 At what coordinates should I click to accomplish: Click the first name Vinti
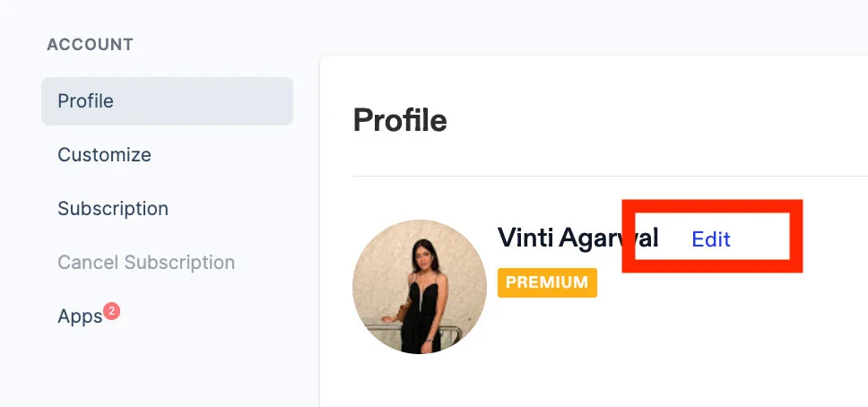tap(525, 238)
